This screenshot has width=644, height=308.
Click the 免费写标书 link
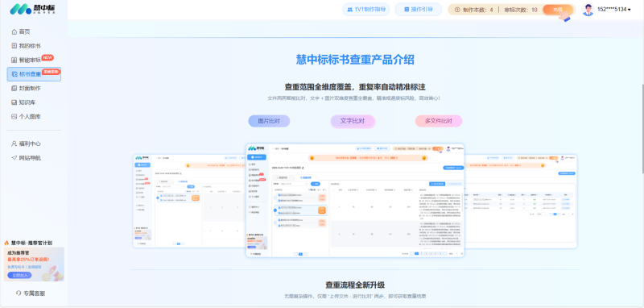(16, 267)
